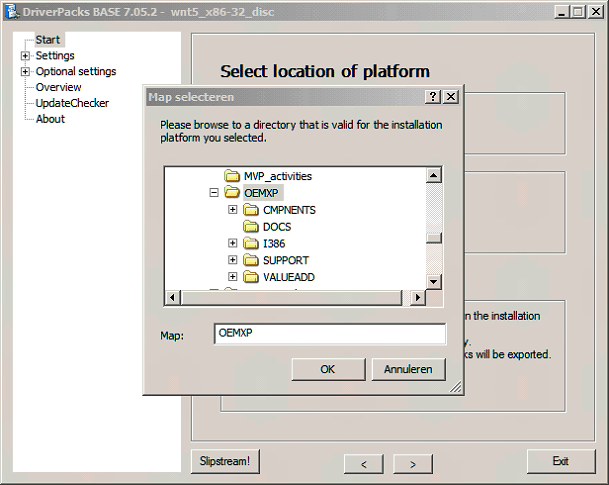This screenshot has width=609, height=485.
Task: Click the VALUEADD folder icon
Action: click(x=251, y=277)
